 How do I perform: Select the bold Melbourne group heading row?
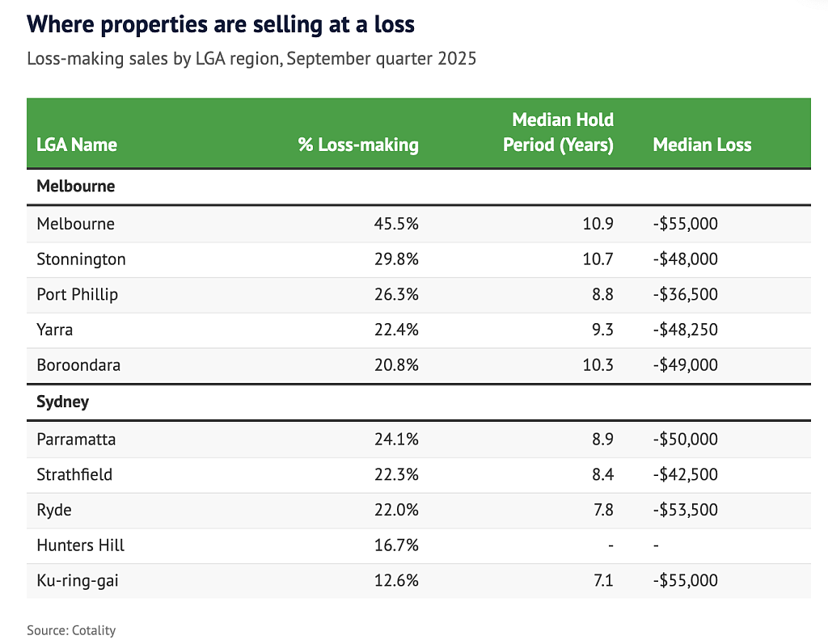[x=76, y=186]
